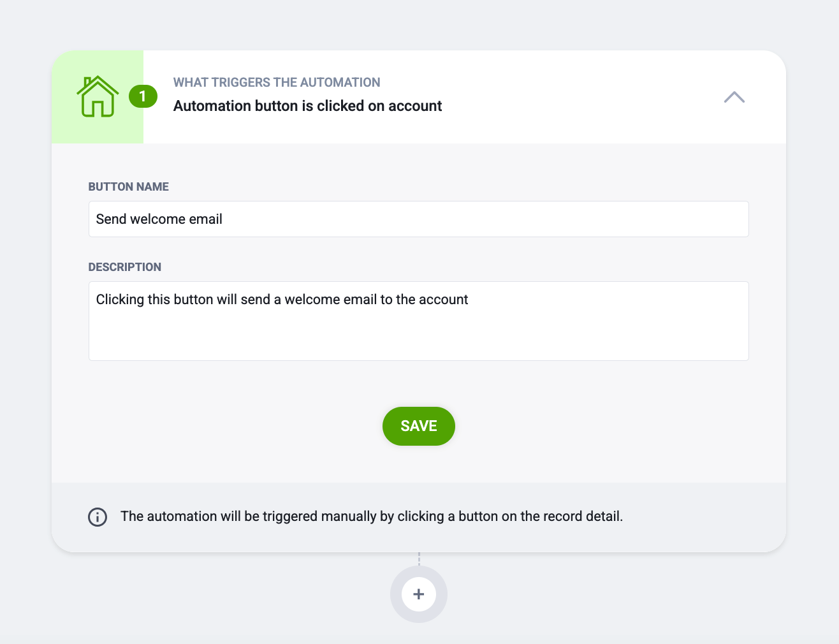The height and width of the screenshot is (644, 839).
Task: Click the manual trigger info message text
Action: pyautogui.click(x=372, y=516)
